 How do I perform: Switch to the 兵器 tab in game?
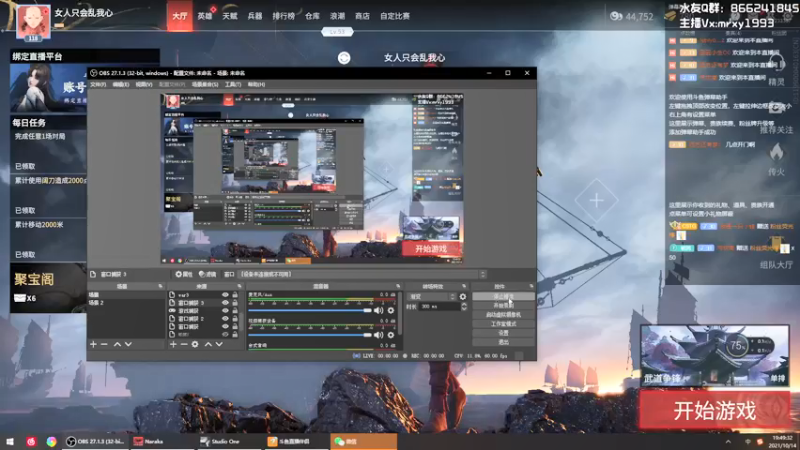[x=255, y=16]
